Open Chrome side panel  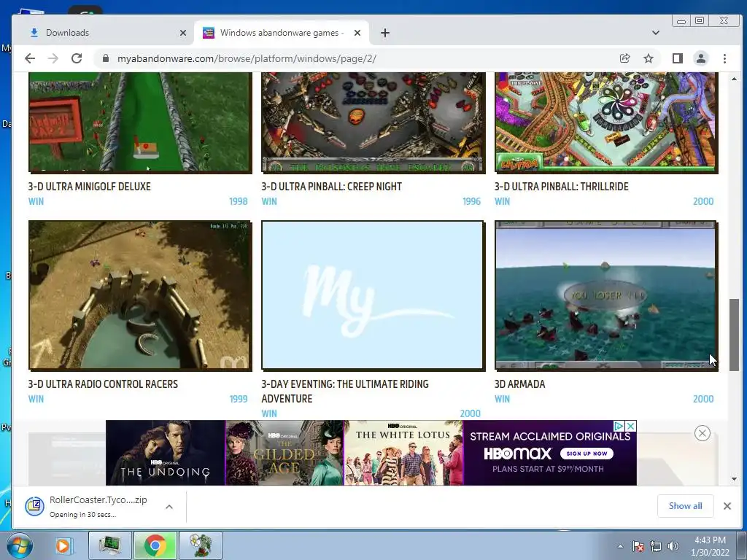(x=678, y=58)
